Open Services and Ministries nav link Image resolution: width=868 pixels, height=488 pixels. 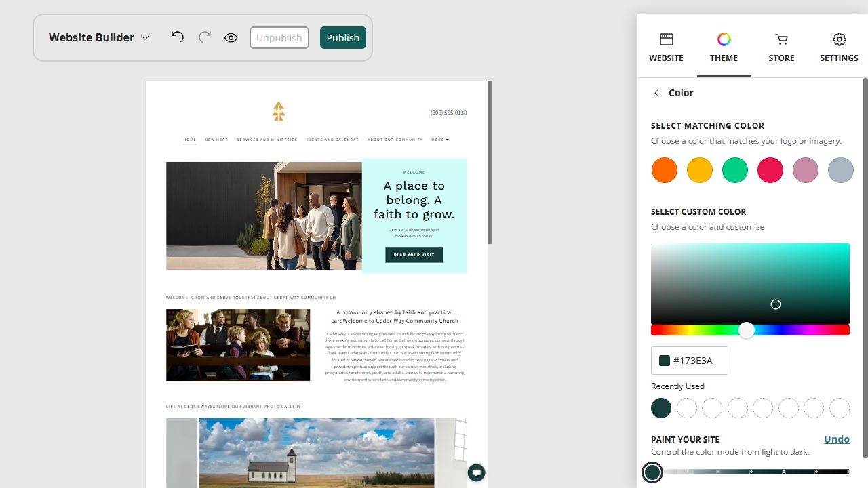(267, 140)
